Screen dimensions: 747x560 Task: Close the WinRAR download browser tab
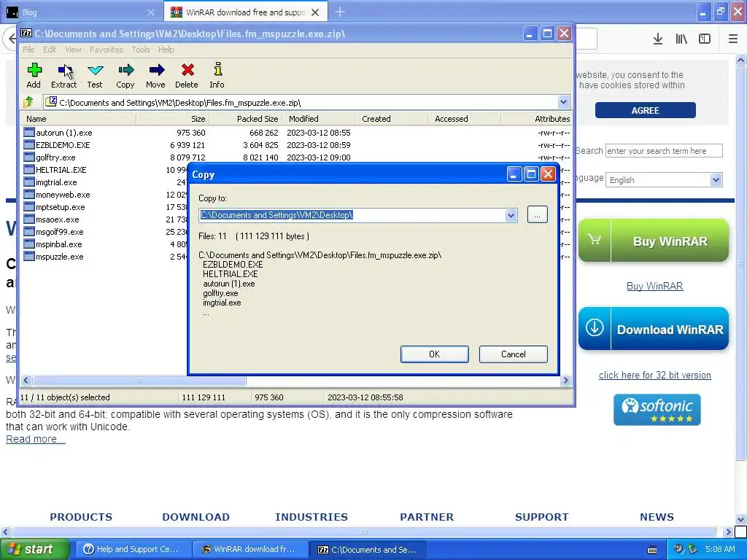(315, 12)
